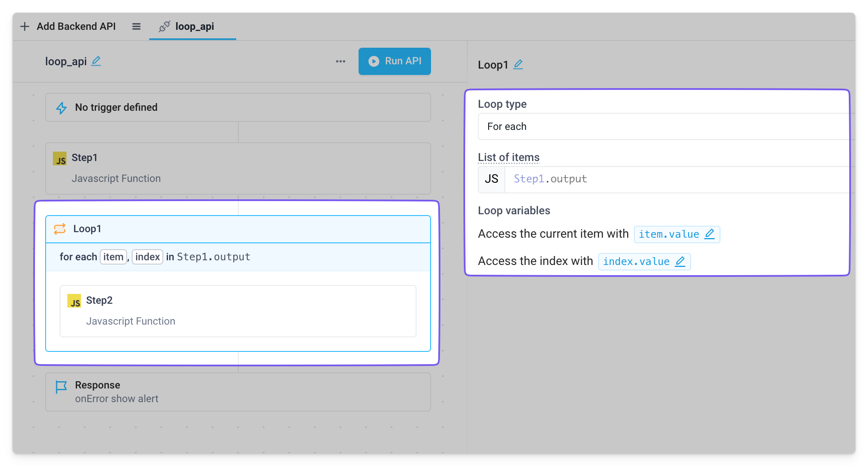The height and width of the screenshot is (466, 868).
Task: Switch to the loop_api tab
Action: coord(192,26)
